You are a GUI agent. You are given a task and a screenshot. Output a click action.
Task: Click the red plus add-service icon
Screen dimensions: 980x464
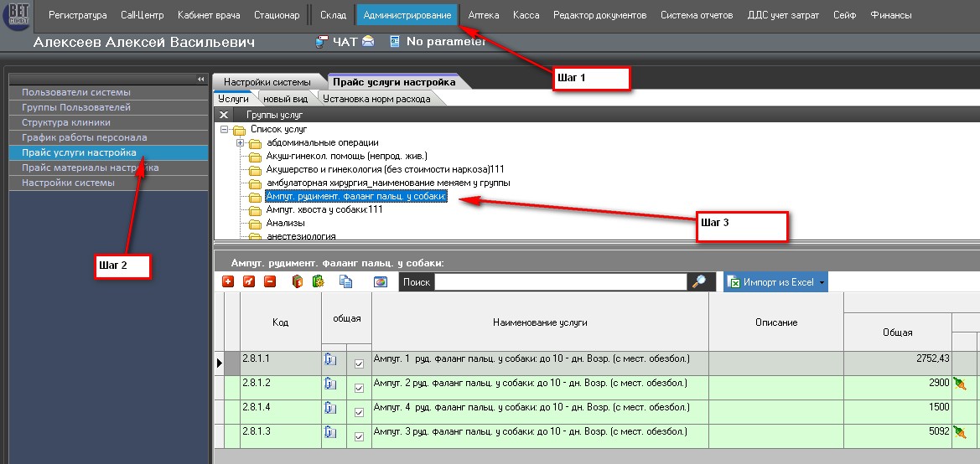[227, 282]
